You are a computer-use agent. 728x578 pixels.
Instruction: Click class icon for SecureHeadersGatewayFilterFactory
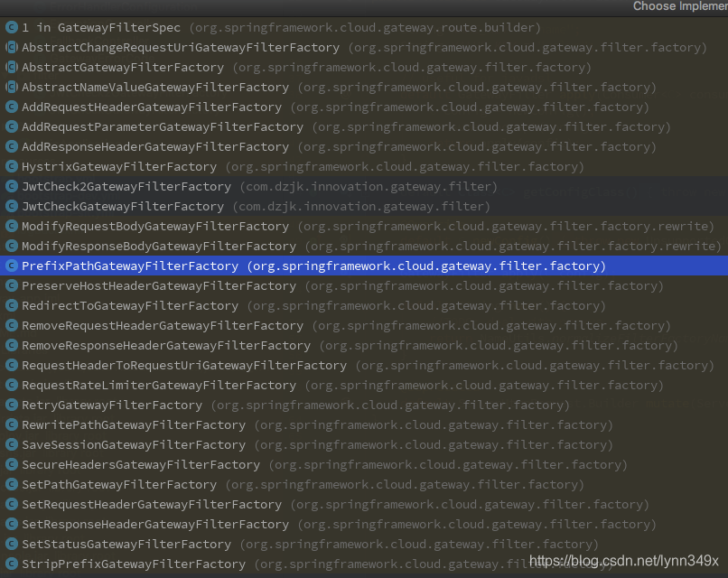tap(12, 465)
